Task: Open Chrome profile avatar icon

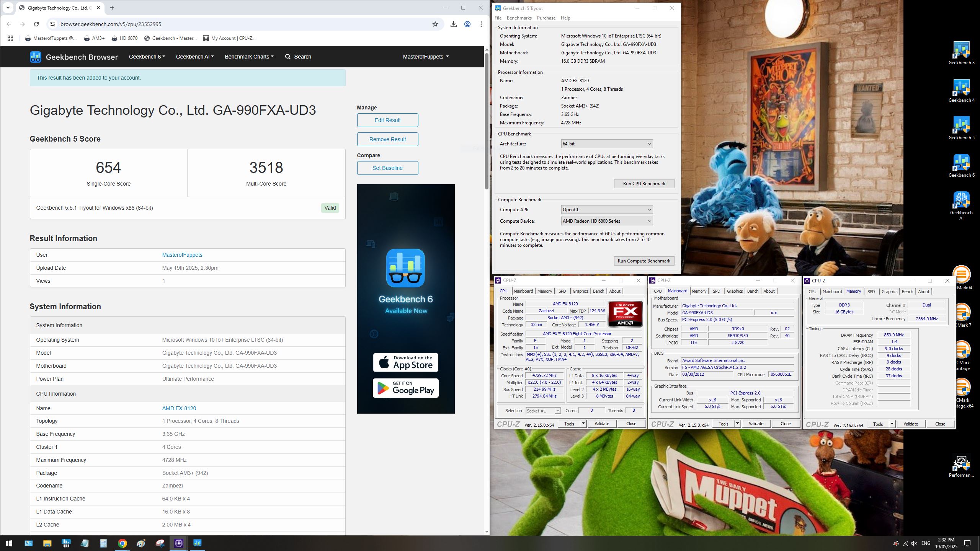Action: coord(467,24)
